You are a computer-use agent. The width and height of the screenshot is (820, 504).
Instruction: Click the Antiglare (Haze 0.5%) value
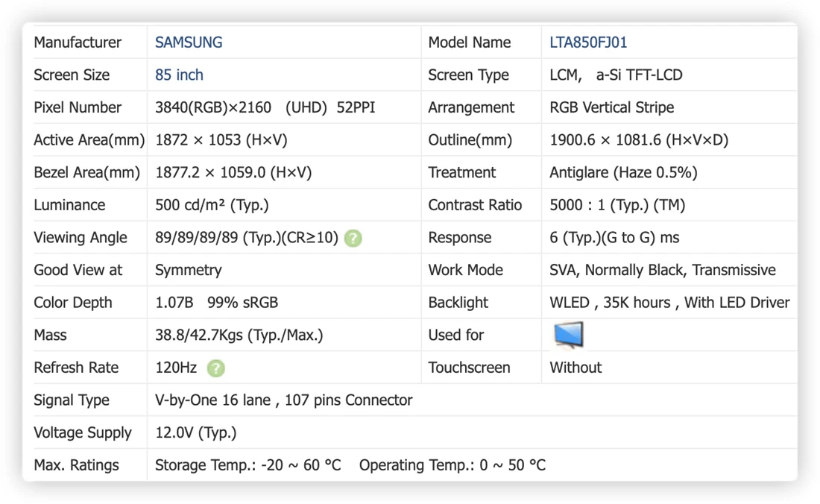[623, 172]
